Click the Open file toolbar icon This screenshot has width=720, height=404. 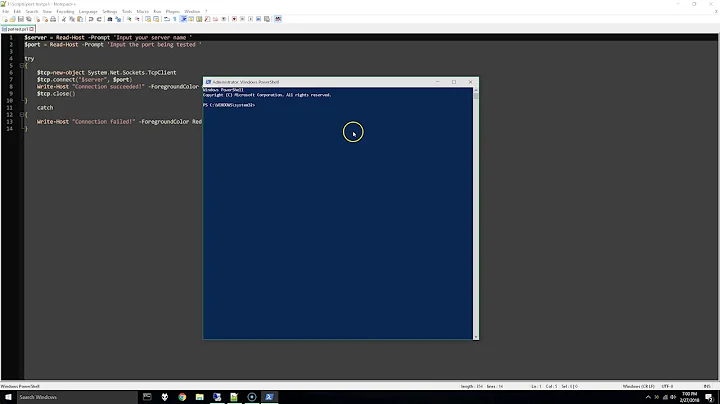[13, 19]
